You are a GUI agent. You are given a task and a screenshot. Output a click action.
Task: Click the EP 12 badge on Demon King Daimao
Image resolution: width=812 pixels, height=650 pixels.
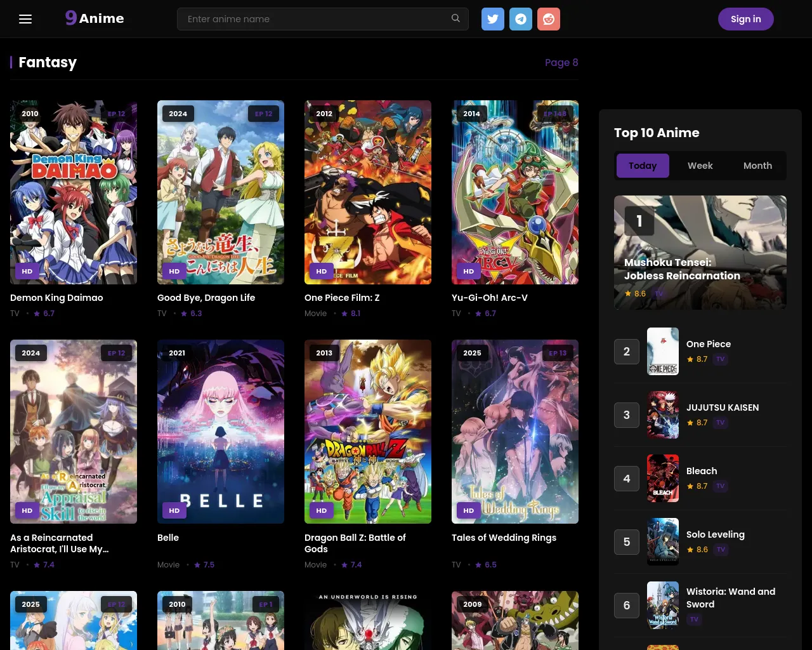tap(116, 114)
